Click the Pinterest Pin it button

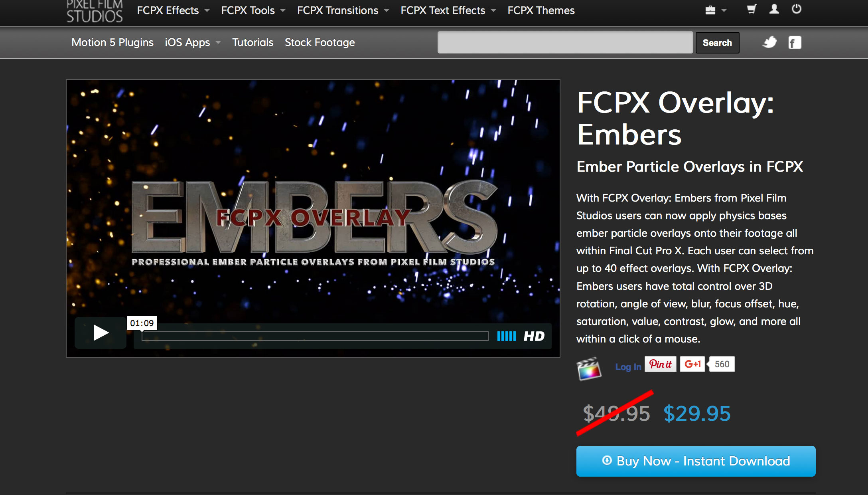[660, 364]
